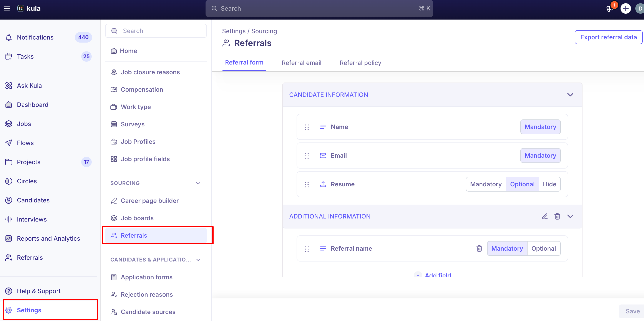Image resolution: width=644 pixels, height=321 pixels.
Task: Click the Ask Kula icon in sidebar
Action: pyautogui.click(x=9, y=86)
